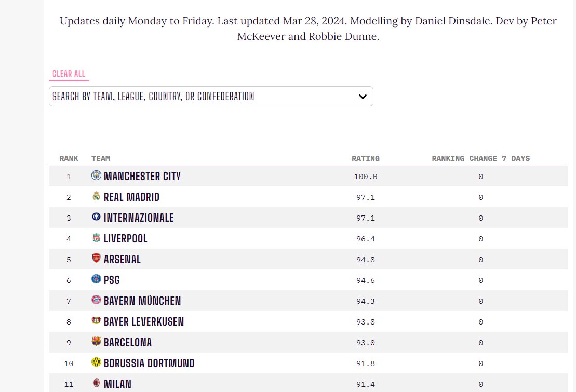
Task: Click the Bayer Leverkusen club crest
Action: coord(96,321)
